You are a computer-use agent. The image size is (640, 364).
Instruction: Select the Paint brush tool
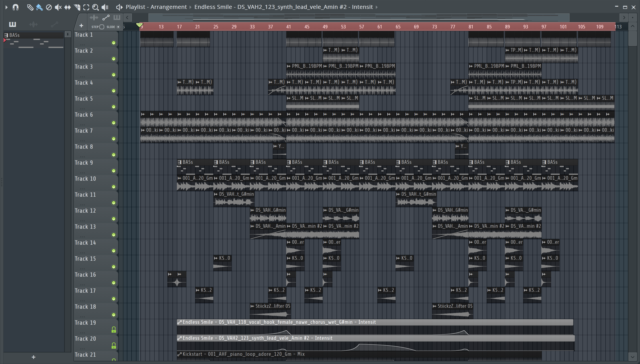point(39,7)
